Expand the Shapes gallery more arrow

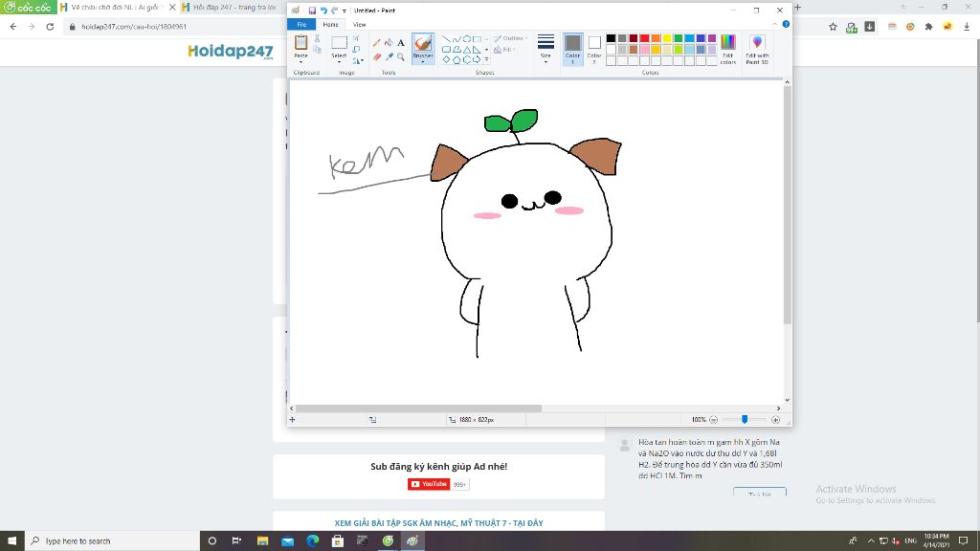pos(487,59)
